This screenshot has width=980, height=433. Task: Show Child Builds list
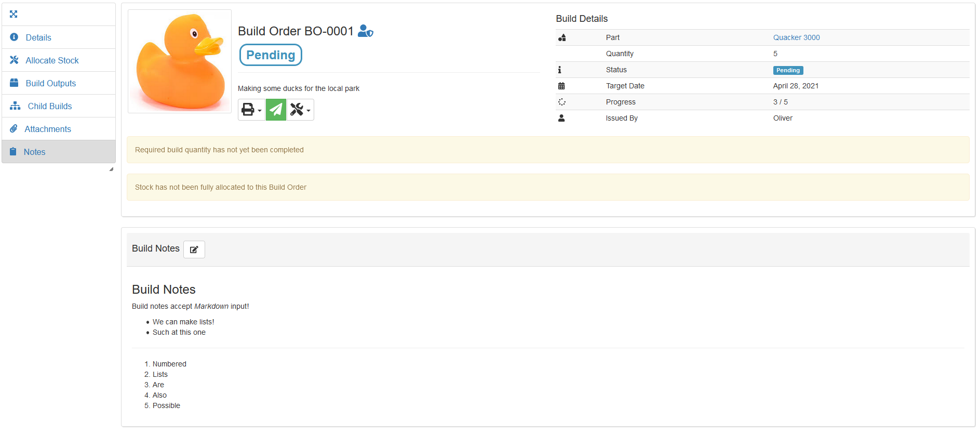coord(49,106)
